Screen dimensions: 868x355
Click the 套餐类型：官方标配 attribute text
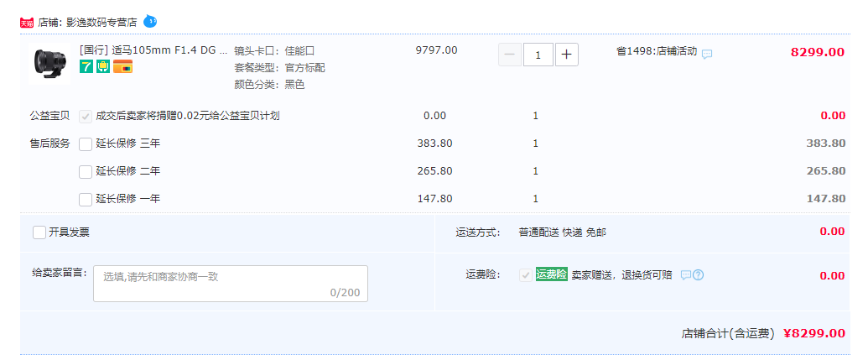[279, 68]
